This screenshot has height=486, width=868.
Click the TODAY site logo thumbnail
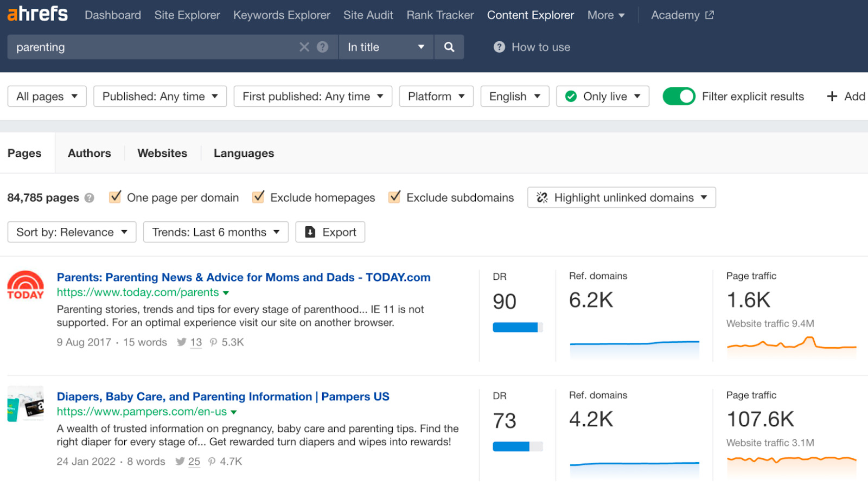click(x=25, y=285)
